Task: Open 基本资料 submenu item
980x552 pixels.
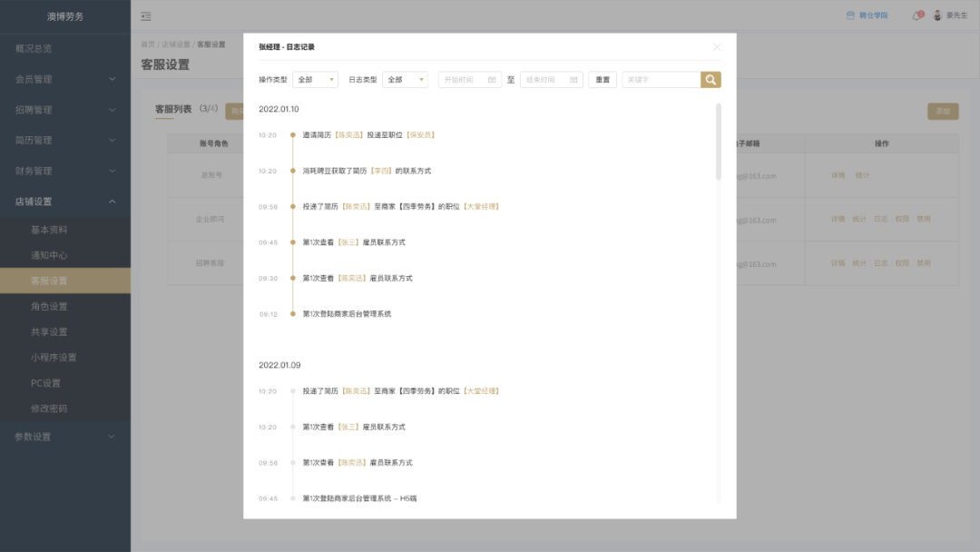Action: click(65, 230)
